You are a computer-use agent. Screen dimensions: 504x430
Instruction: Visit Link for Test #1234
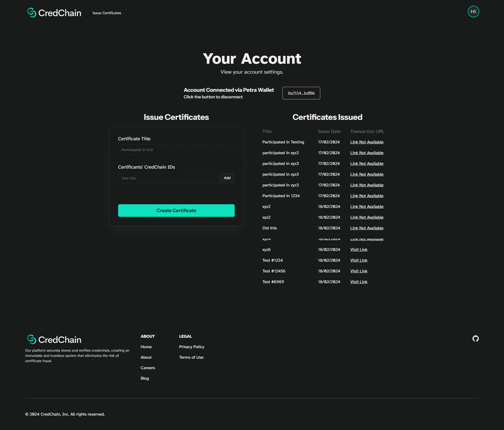359,260
